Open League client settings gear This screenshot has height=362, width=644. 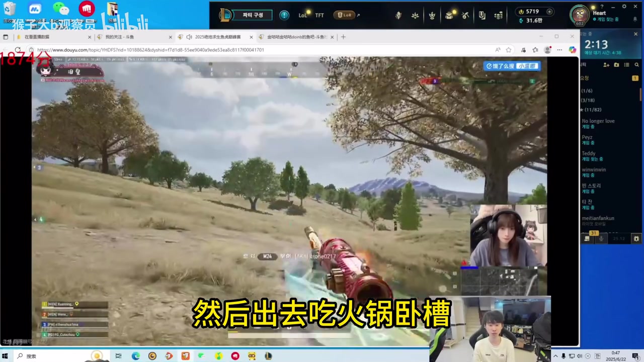click(624, 7)
